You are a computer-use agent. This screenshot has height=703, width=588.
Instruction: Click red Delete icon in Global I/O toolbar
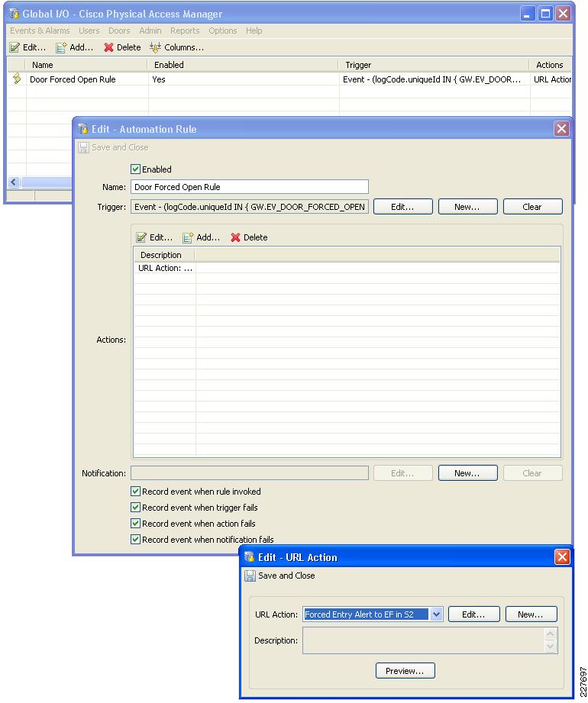pos(108,47)
